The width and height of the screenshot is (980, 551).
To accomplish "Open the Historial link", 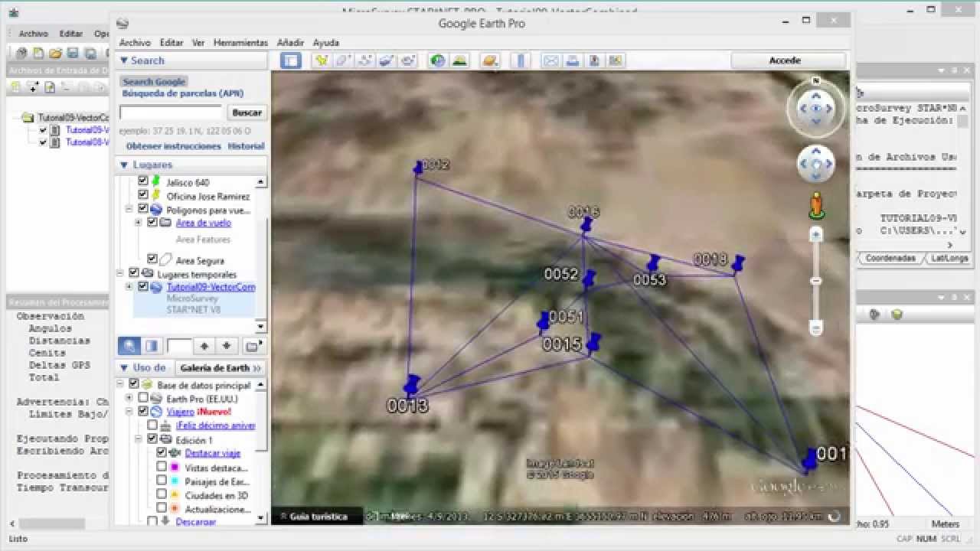I will tap(246, 146).
